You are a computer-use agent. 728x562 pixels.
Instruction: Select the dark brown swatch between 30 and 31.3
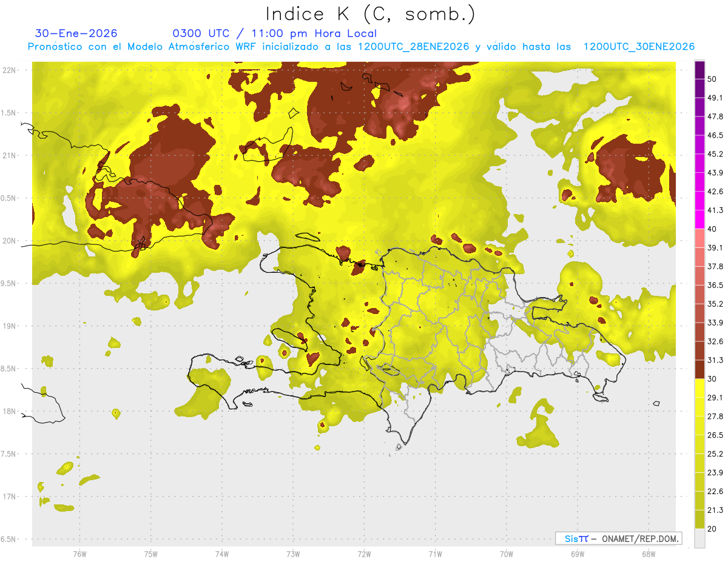(x=699, y=369)
